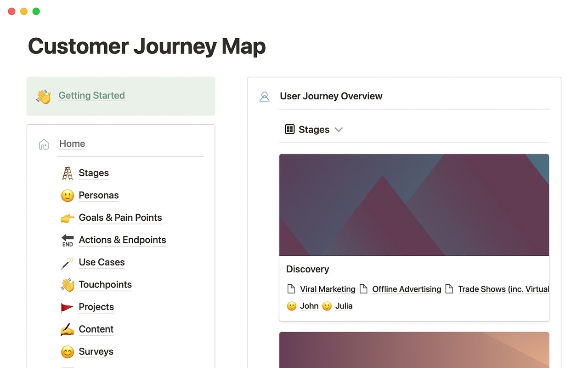This screenshot has height=368, width=588.
Task: Open the Discovery card cover image
Action: [414, 205]
